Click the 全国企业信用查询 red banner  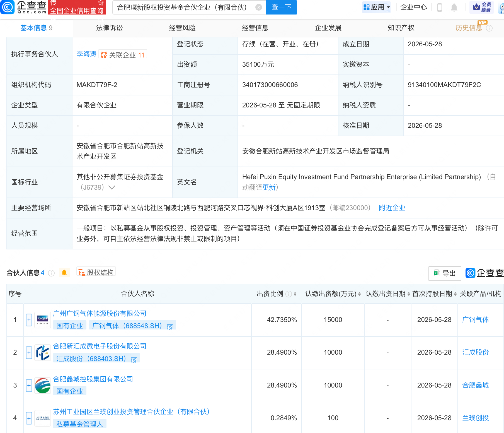tap(77, 7)
